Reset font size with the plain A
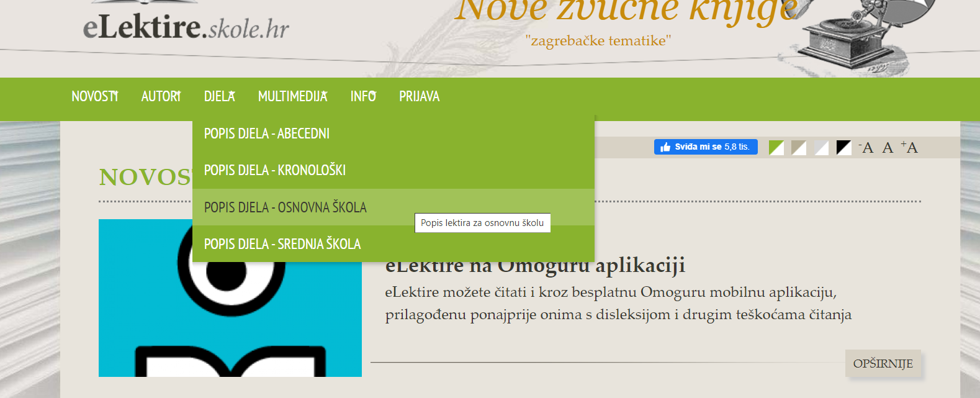The height and width of the screenshot is (398, 980). tap(888, 148)
